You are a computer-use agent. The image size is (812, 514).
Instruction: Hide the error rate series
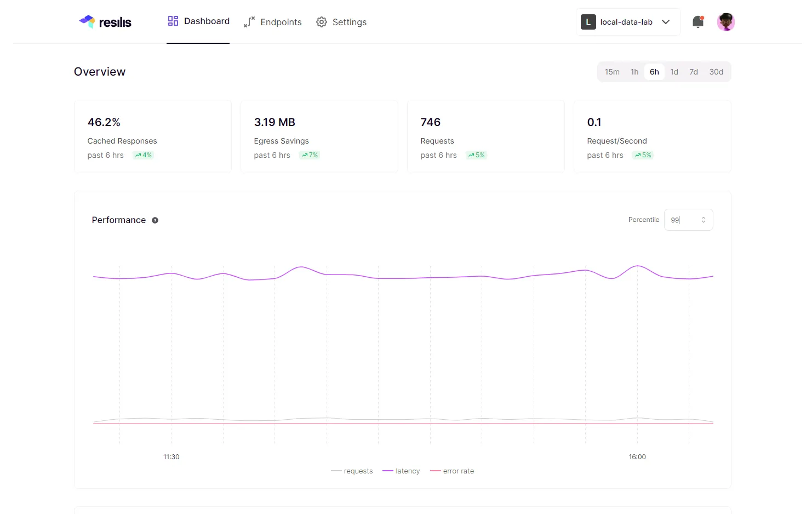[452, 471]
